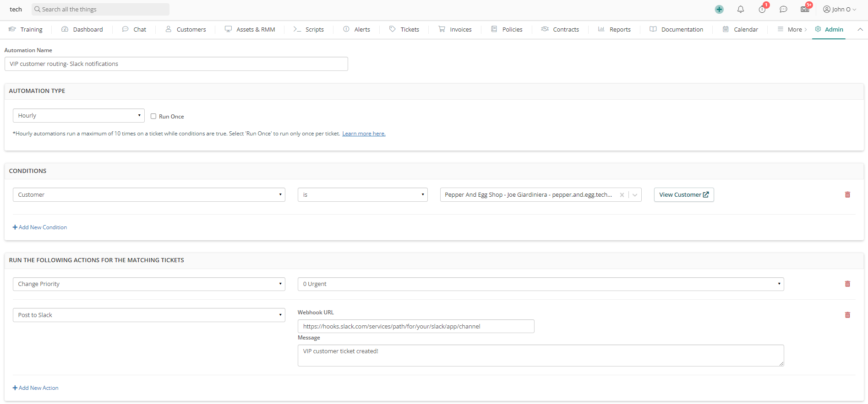This screenshot has width=868, height=404.
Task: Remove the Post to Slack action
Action: (847, 315)
